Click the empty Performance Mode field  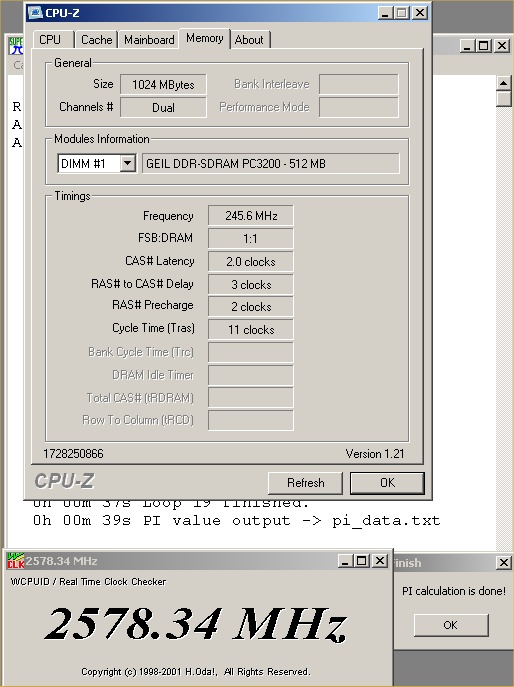359,107
